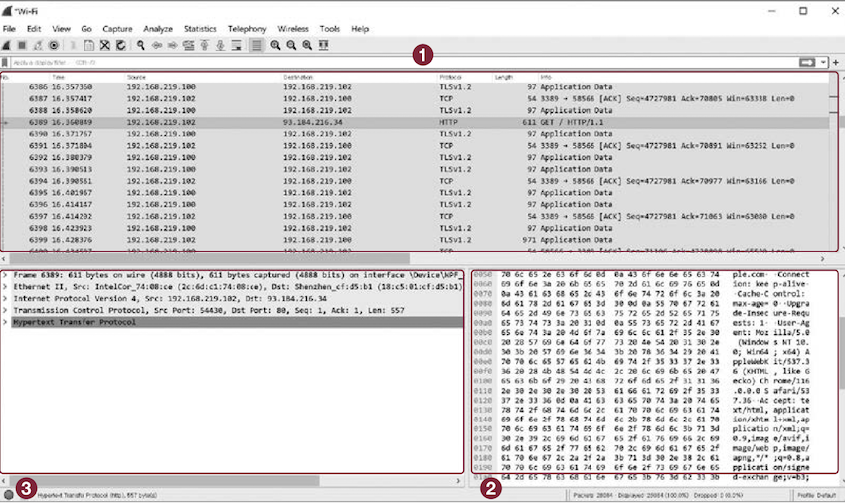Open the Wireless menu
The width and height of the screenshot is (845, 504).
point(293,29)
